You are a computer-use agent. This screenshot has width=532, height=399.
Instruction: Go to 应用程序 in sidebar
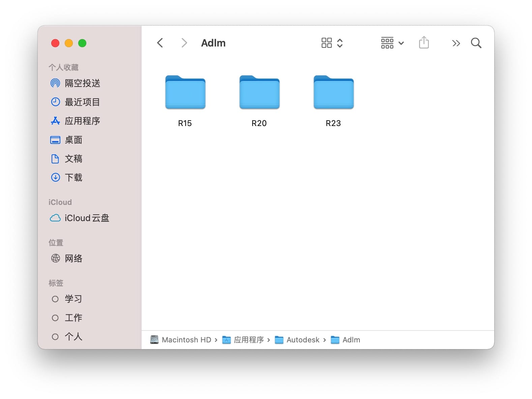[82, 121]
